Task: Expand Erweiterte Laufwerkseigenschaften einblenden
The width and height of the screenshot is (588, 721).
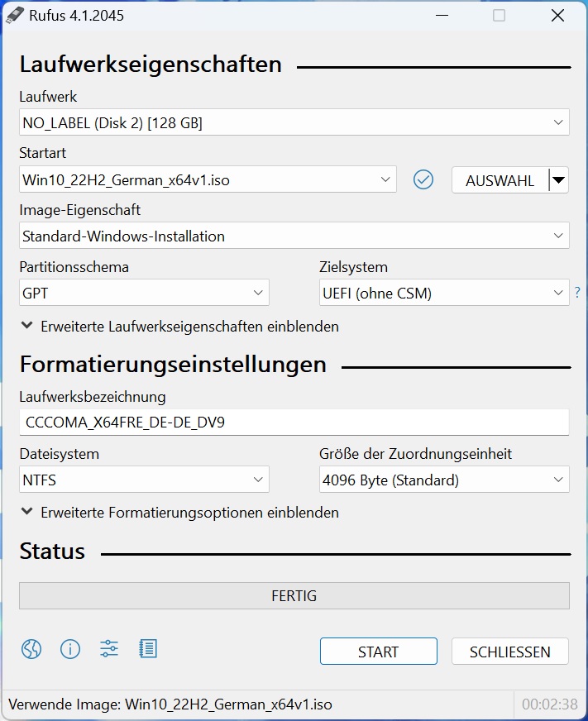Action: [x=180, y=327]
